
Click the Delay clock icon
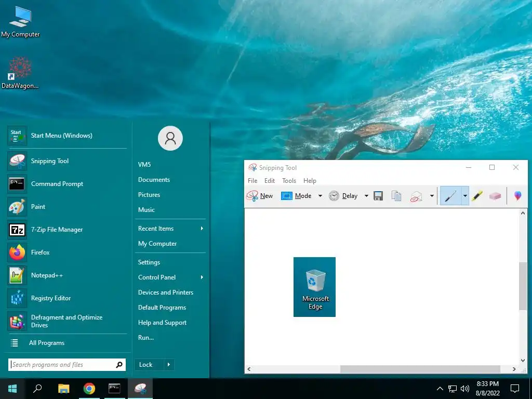[334, 196]
